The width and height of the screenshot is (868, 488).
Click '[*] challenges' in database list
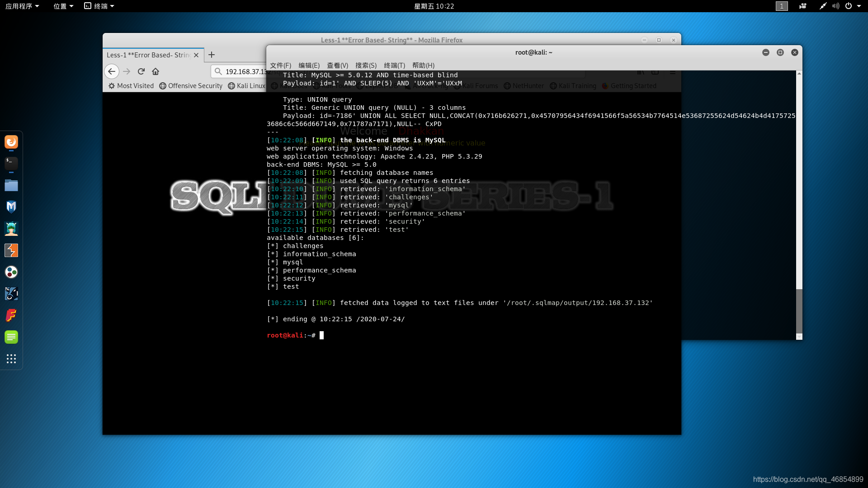point(295,246)
